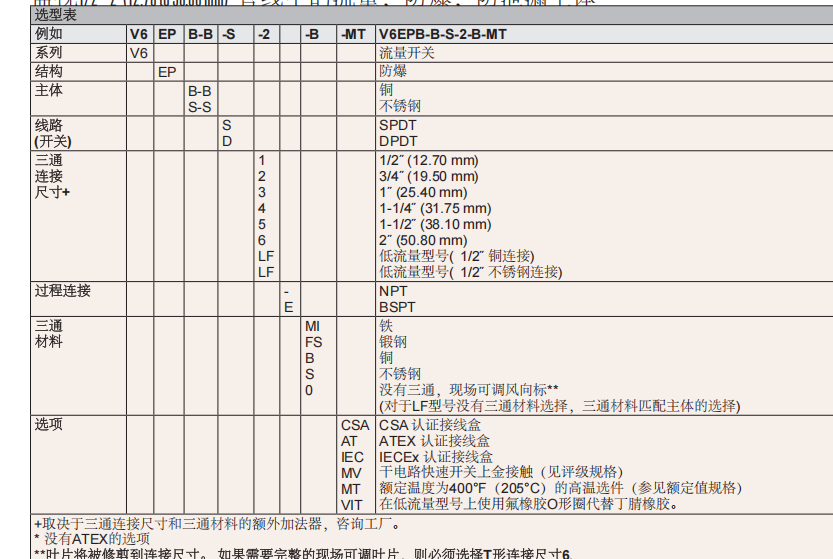Click the 2″ (50.80 mm) size entry

click(x=423, y=240)
